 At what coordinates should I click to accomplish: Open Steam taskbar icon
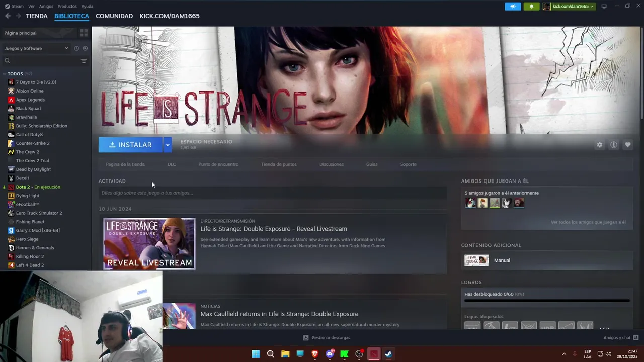click(x=389, y=354)
